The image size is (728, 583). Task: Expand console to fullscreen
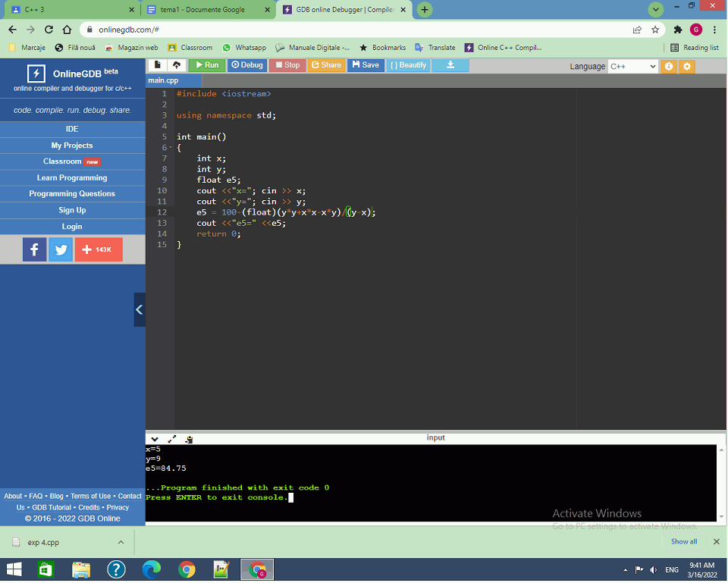tap(172, 438)
